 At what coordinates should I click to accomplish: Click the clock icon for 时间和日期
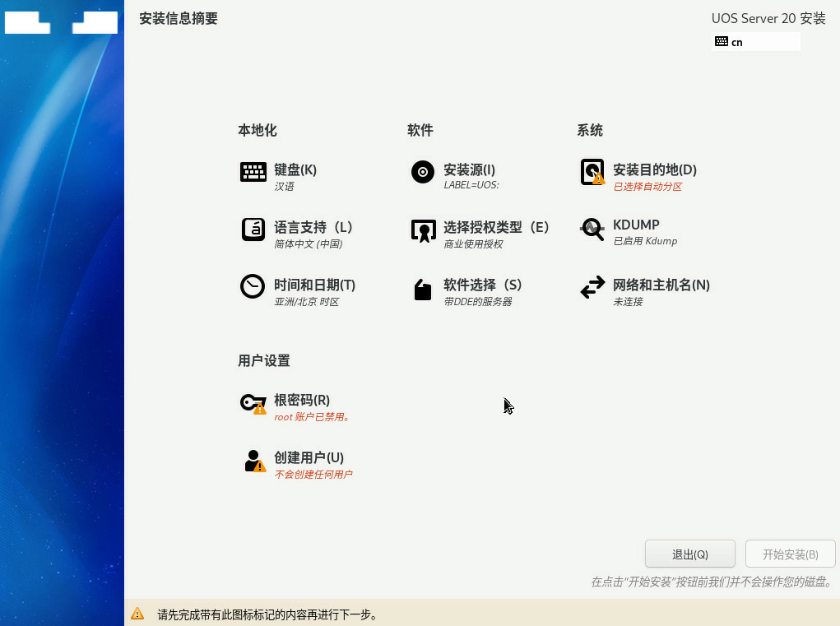(x=253, y=286)
